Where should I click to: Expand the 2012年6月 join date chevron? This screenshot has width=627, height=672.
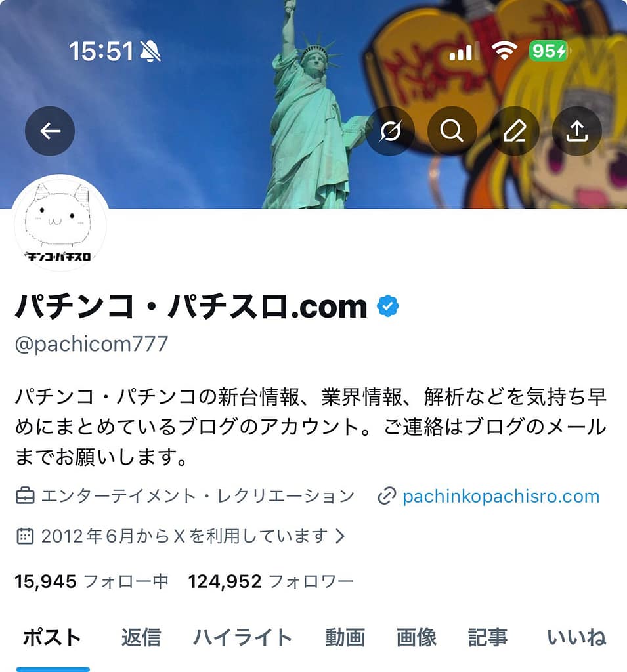click(x=340, y=536)
